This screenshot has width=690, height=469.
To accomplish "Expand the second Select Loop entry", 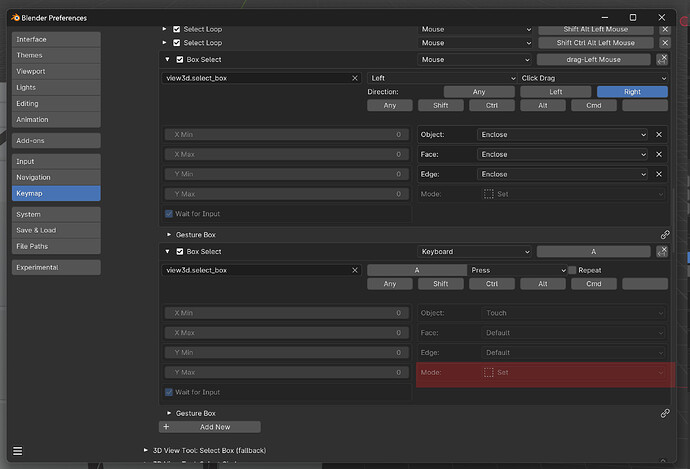I will pyautogui.click(x=164, y=43).
